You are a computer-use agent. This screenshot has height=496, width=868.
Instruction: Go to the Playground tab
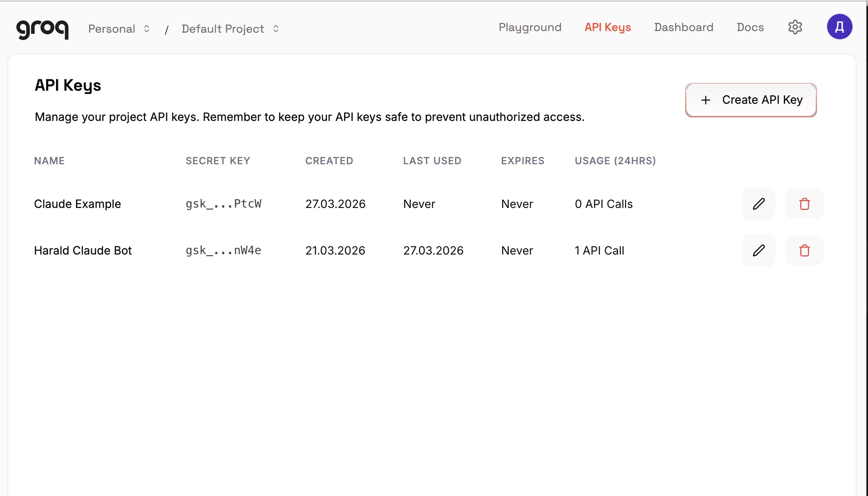point(530,27)
